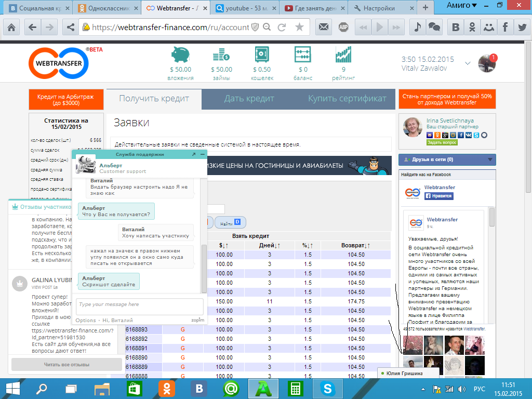Screen dimensions: 532x399
Task: Click partner's VK contact icon
Action: (x=469, y=135)
